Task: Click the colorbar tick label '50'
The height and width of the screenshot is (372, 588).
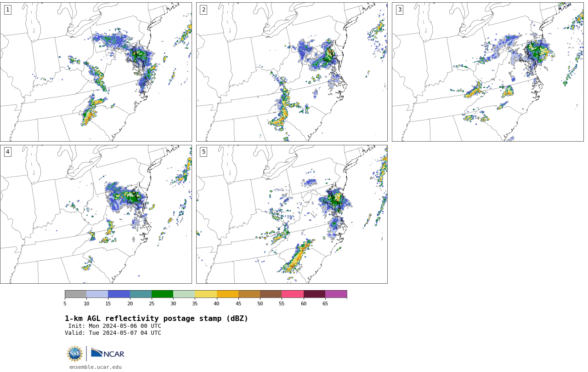Action: tap(260, 303)
